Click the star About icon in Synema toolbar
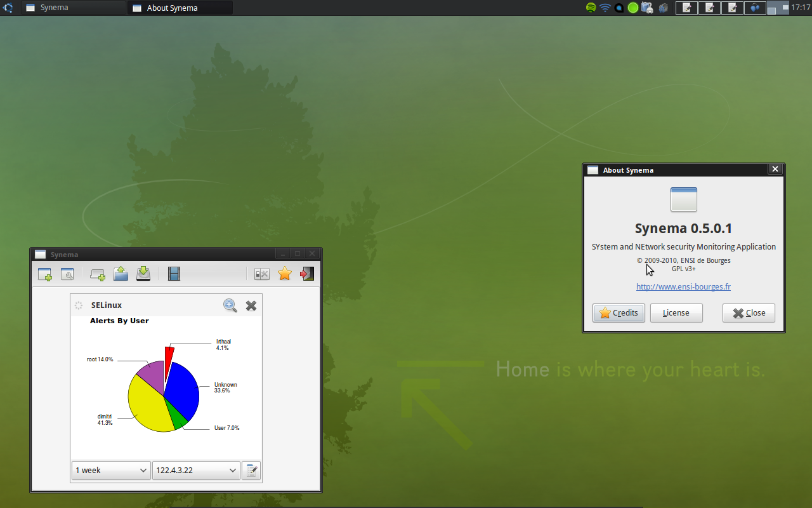This screenshot has width=812, height=508. 285,274
